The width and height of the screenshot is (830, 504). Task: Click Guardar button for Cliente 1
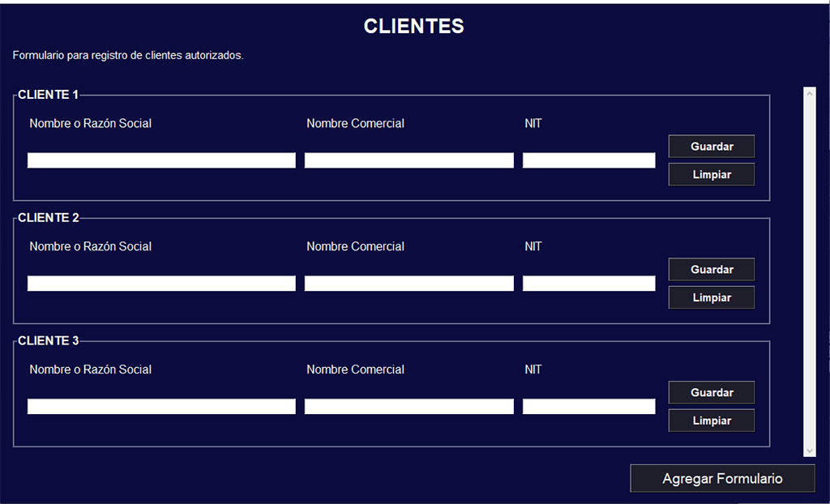(x=712, y=146)
